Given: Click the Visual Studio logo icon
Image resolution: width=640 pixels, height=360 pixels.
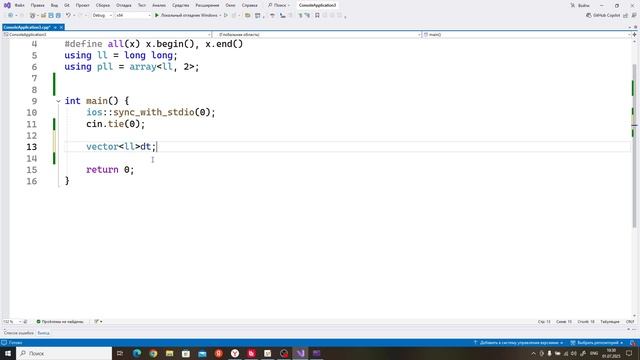Looking at the screenshot, I should tap(7, 5).
